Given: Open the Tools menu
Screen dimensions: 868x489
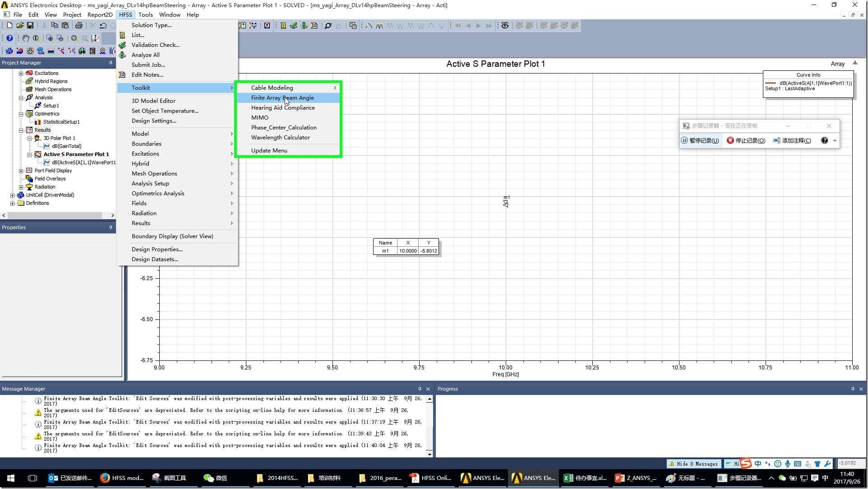Looking at the screenshot, I should click(145, 14).
